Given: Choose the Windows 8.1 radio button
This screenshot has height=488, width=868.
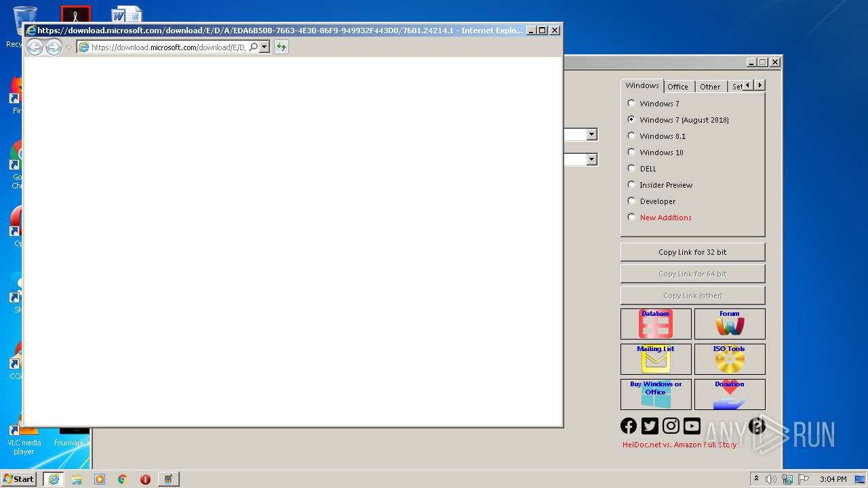Looking at the screenshot, I should pyautogui.click(x=631, y=136).
